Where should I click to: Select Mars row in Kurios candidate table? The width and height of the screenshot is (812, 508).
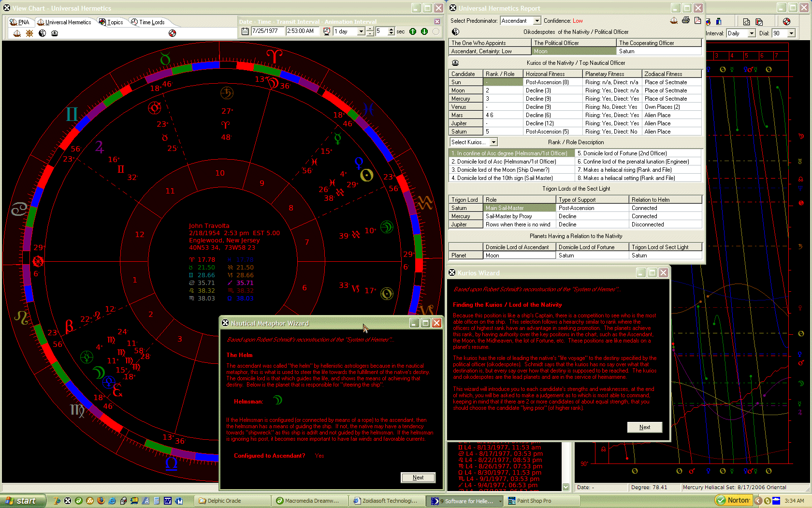(575, 115)
